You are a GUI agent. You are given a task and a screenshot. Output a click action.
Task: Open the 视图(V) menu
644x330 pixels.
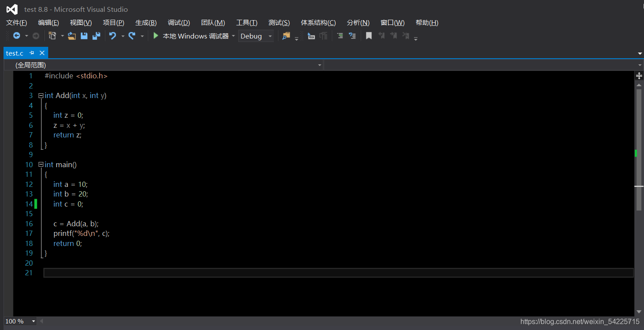(x=81, y=23)
